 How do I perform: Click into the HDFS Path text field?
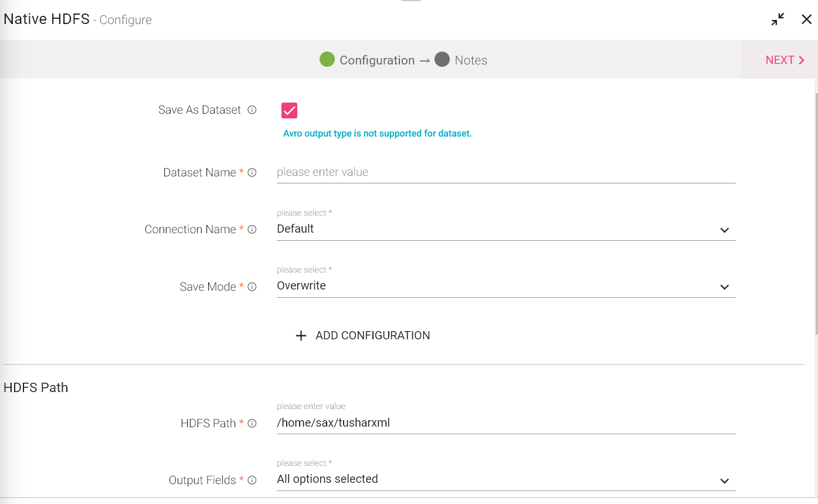(505, 423)
